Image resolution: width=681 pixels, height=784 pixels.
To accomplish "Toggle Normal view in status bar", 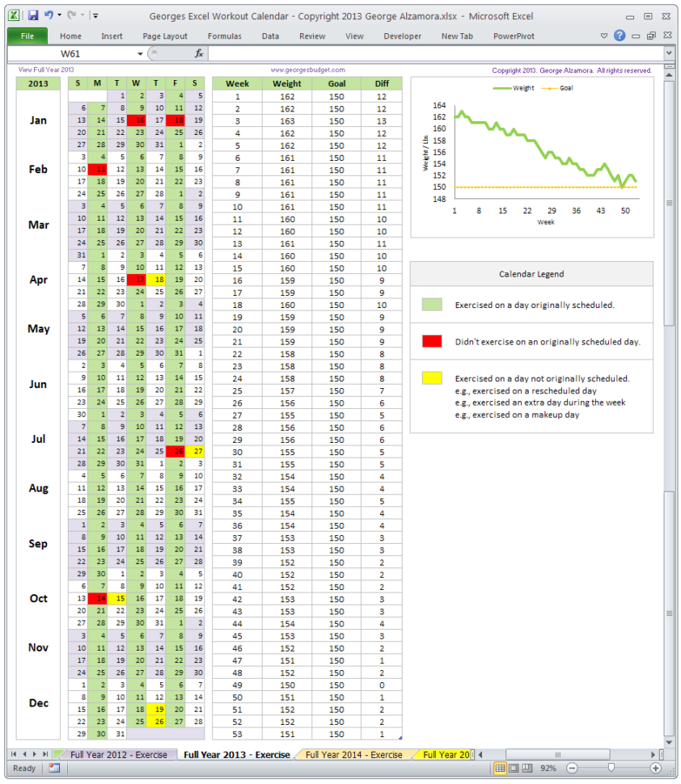I will click(x=500, y=766).
